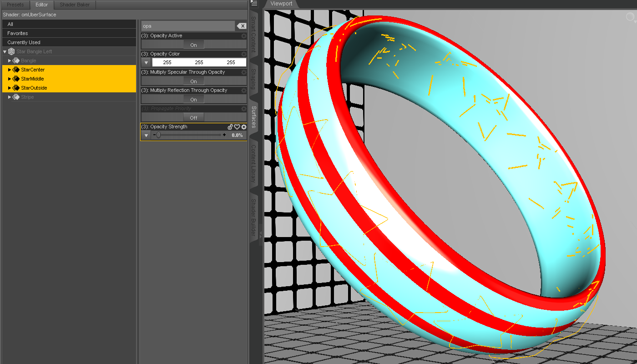Open settings gear for Opacity Active
The image size is (637, 364).
(244, 35)
